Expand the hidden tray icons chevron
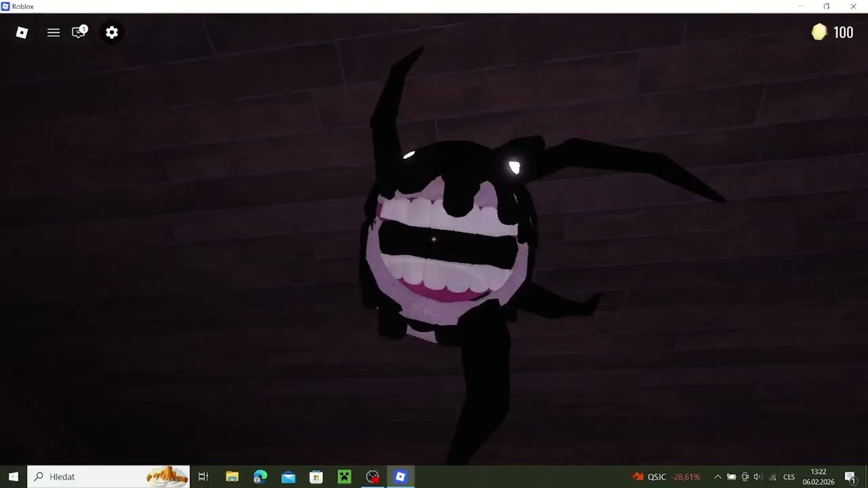868x488 pixels. coord(717,476)
